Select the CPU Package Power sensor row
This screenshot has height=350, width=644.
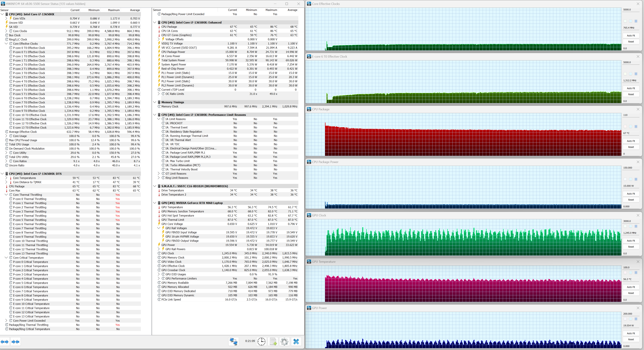(173, 52)
